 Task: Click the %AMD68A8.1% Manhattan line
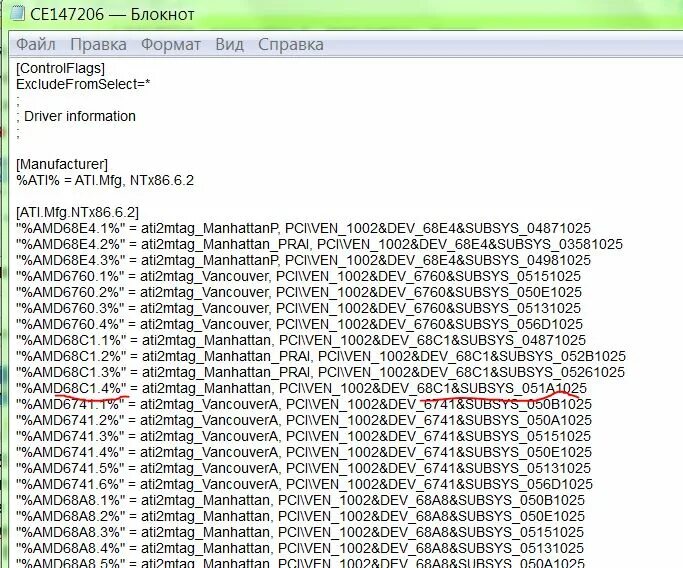pos(301,500)
